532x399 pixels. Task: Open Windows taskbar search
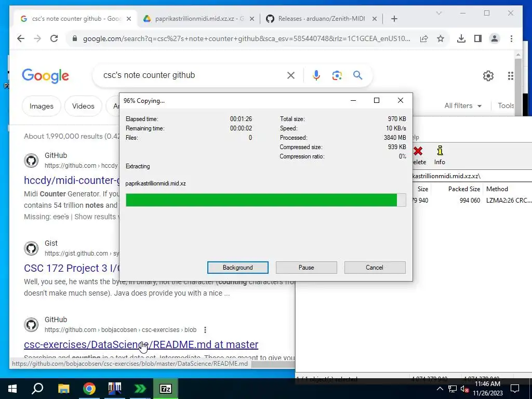[37, 389]
